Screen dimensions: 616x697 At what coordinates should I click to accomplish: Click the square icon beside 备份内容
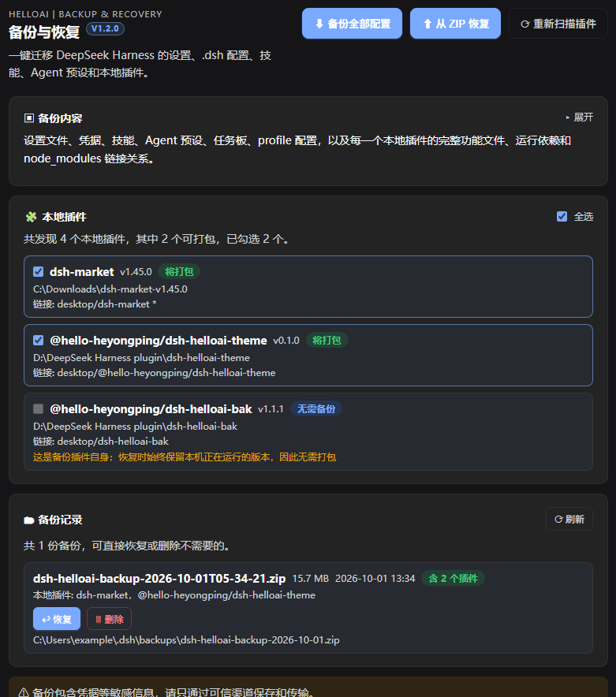click(x=29, y=118)
